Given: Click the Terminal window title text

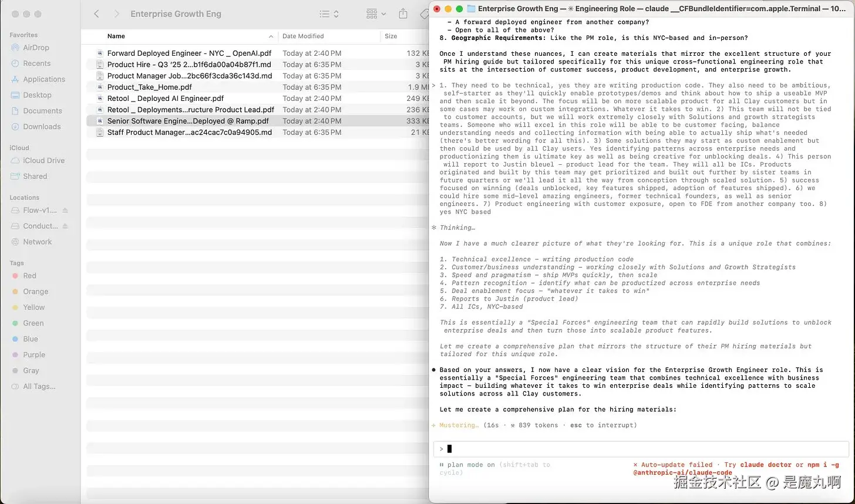Looking at the screenshot, I should coord(661,9).
